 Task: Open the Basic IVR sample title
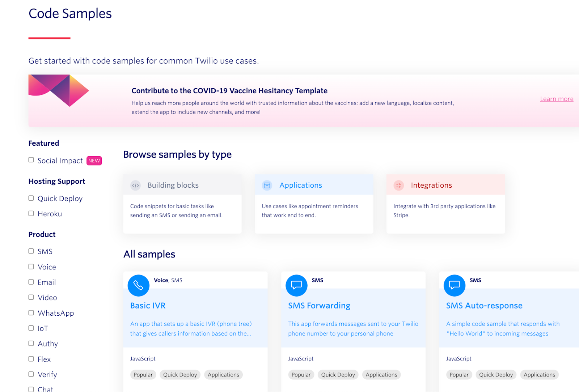click(148, 306)
